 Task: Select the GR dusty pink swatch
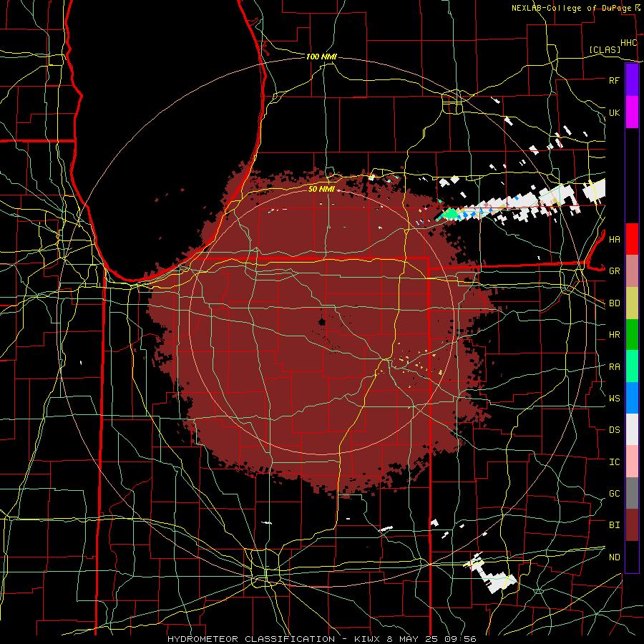tap(632, 270)
